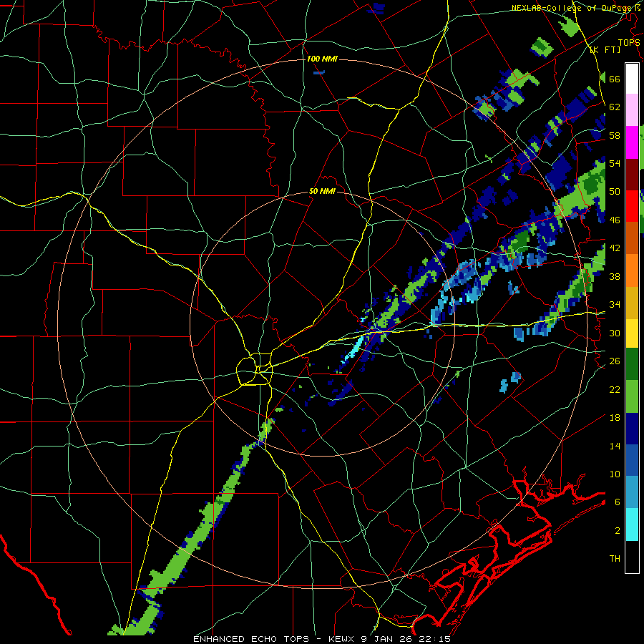Click the magenta color band near 58
Viewport: 644px width, 644px height.
632,142
